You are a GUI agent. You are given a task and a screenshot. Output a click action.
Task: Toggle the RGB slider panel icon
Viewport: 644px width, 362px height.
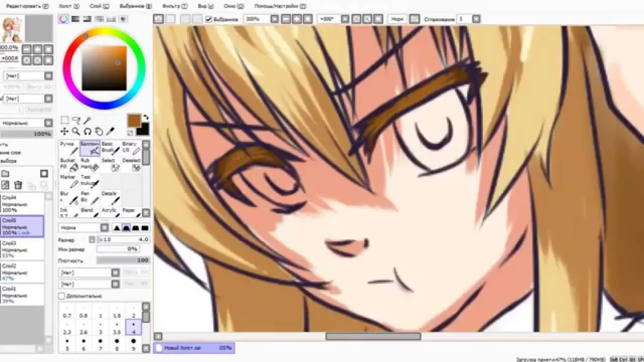[x=75, y=19]
